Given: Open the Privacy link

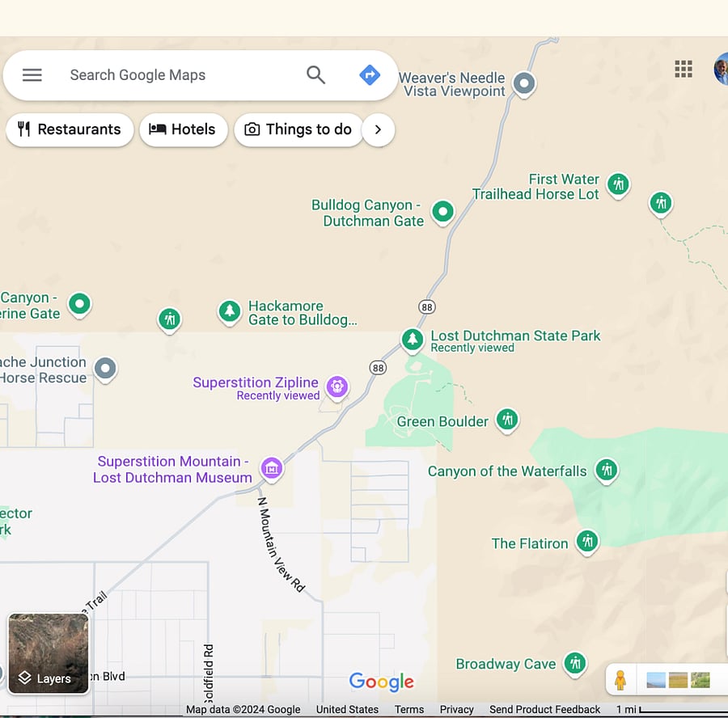Looking at the screenshot, I should coord(456,710).
